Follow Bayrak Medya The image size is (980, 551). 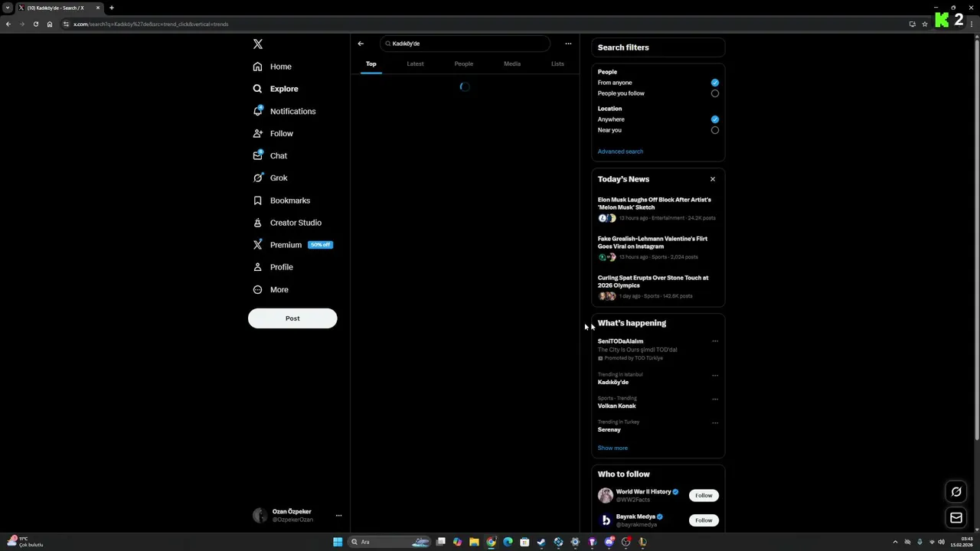pos(704,520)
